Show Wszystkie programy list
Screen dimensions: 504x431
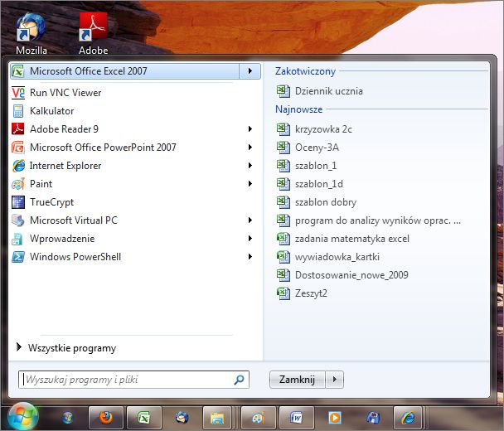point(66,348)
